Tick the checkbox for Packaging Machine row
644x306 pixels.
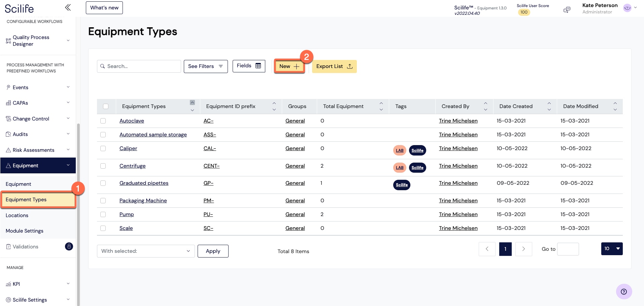click(x=103, y=201)
